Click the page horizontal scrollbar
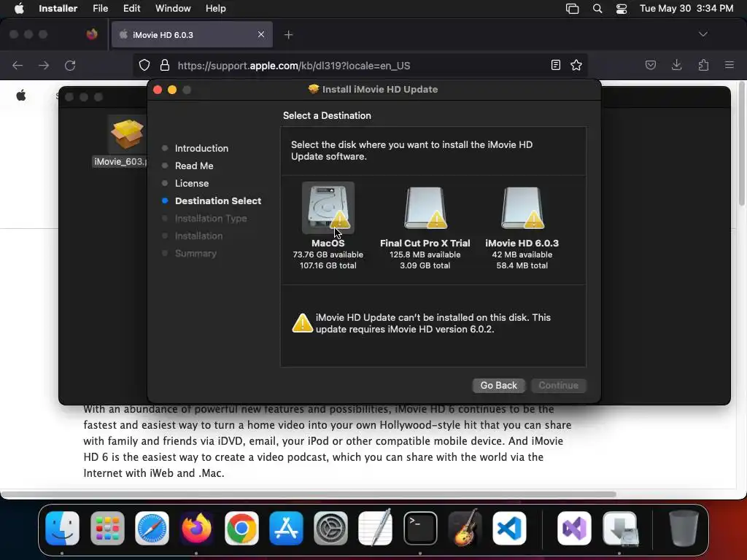747x560 pixels. 309,494
